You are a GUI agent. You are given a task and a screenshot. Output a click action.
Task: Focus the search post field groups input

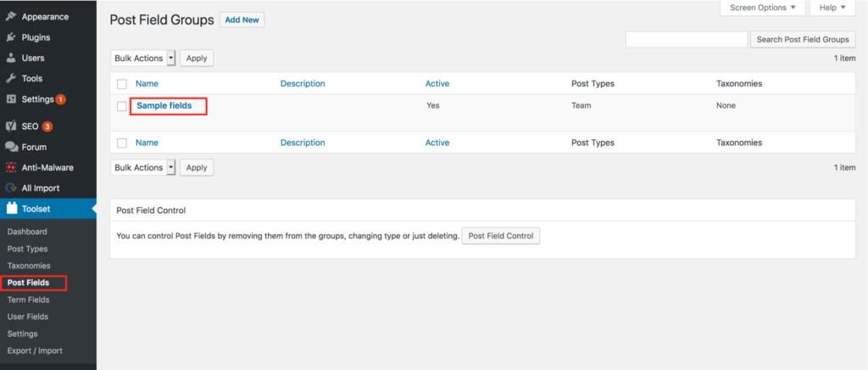[687, 39]
